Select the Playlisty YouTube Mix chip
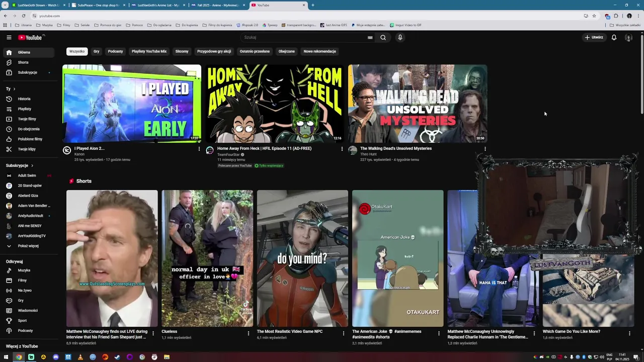 [x=149, y=51]
